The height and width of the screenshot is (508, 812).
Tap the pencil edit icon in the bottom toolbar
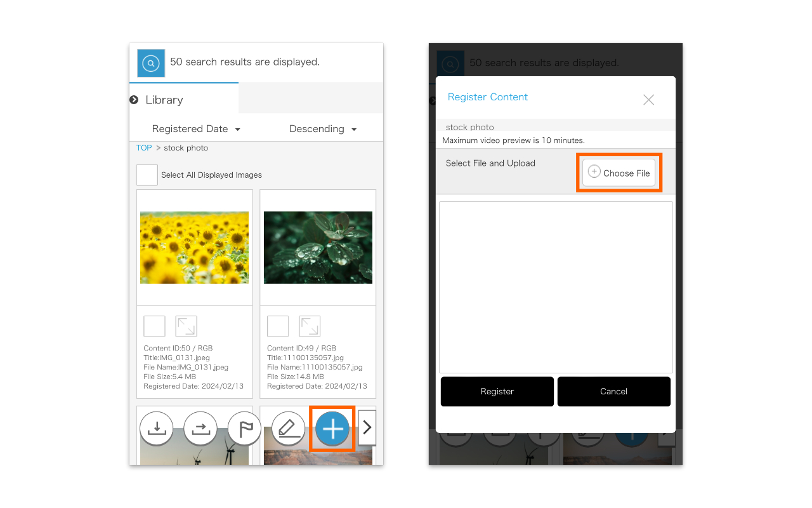[289, 429]
